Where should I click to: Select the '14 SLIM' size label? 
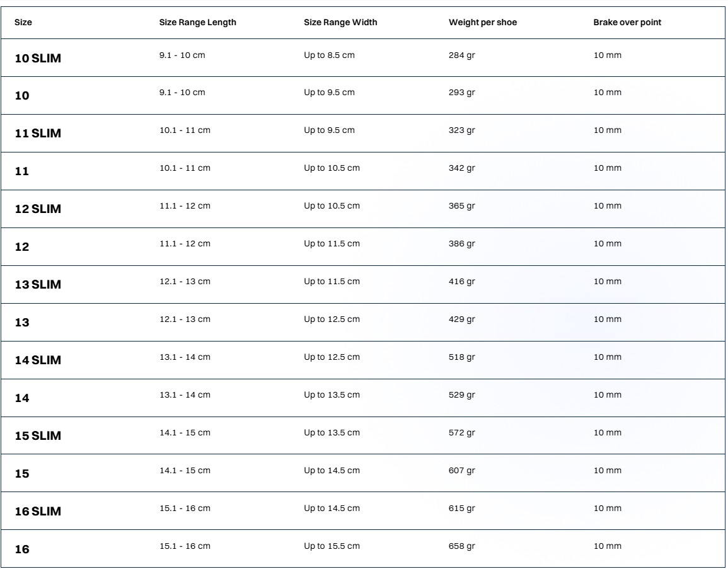[x=38, y=360]
